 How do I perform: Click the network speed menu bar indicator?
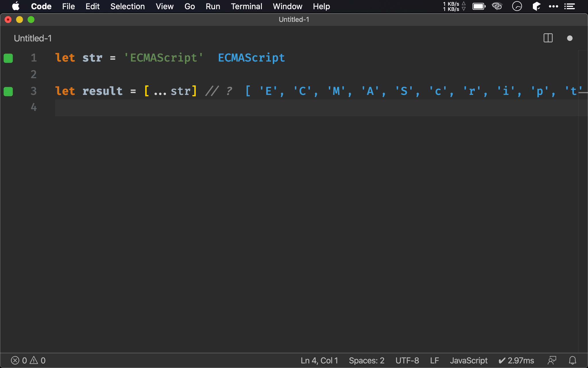[454, 6]
